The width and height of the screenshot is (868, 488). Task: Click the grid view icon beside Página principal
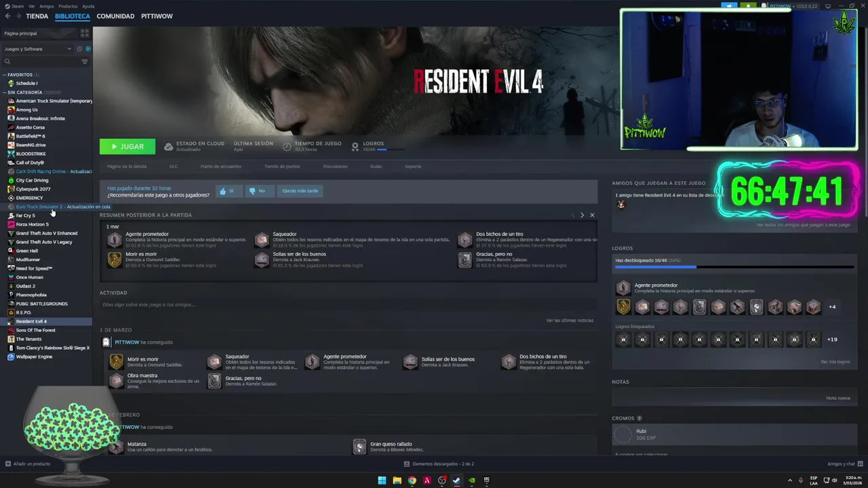point(85,33)
